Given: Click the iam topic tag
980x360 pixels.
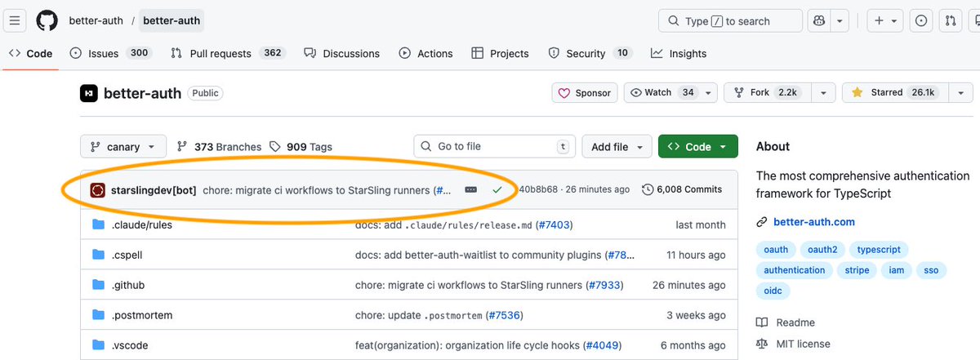Looking at the screenshot, I should click(x=897, y=270).
